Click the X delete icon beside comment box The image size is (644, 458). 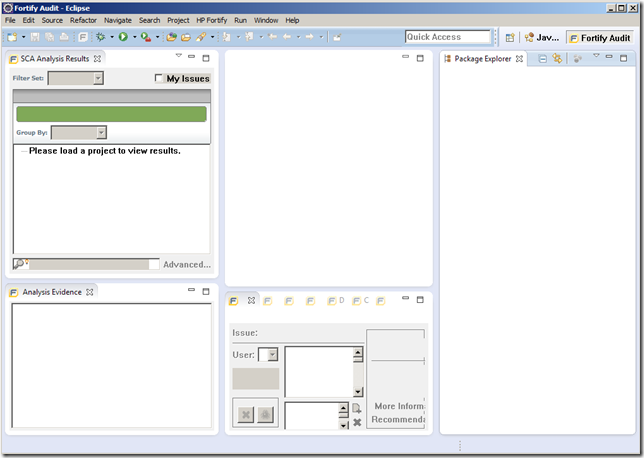tap(357, 423)
